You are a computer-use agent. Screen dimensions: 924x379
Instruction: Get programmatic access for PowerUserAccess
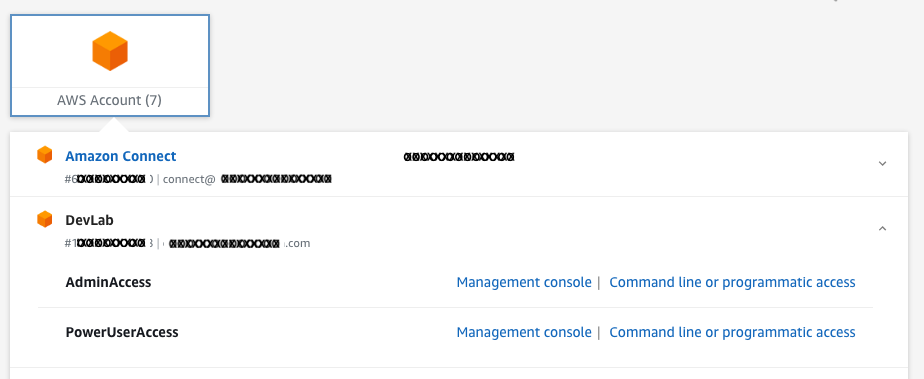click(x=732, y=332)
